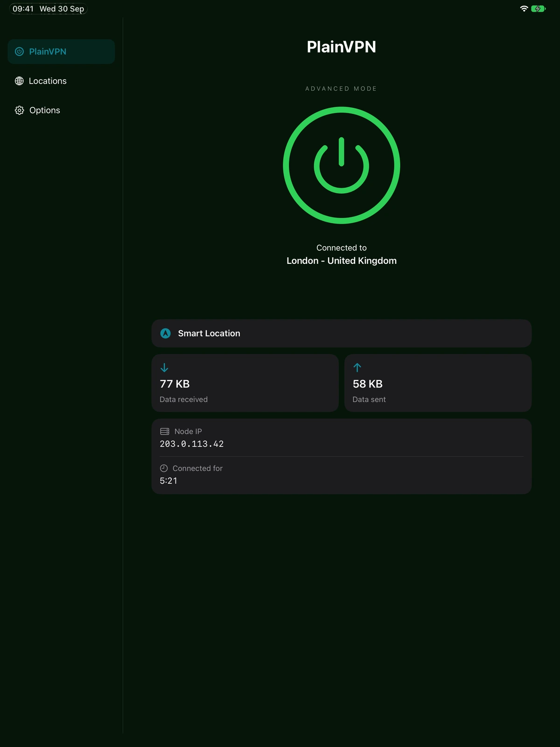
Task: Click the Smart Location arrow icon
Action: coord(165,333)
